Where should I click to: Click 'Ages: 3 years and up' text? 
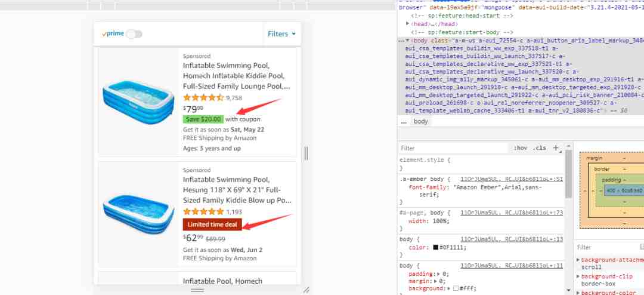(212, 149)
